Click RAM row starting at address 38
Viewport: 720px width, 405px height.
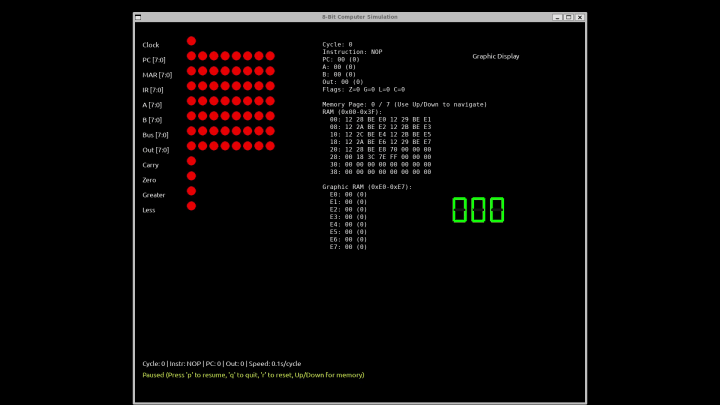pyautogui.click(x=380, y=172)
